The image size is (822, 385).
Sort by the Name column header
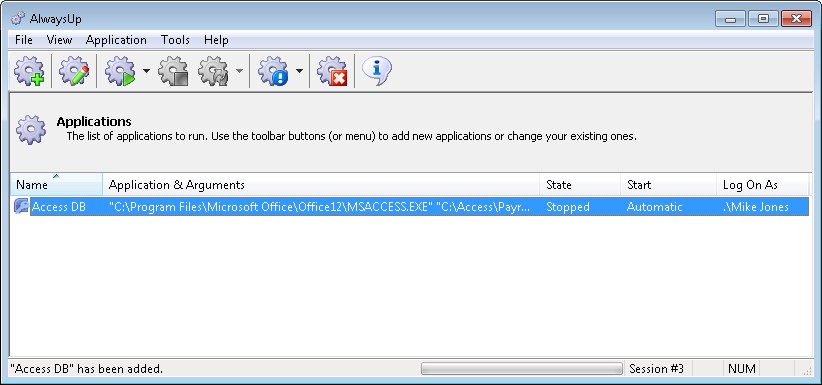point(56,185)
